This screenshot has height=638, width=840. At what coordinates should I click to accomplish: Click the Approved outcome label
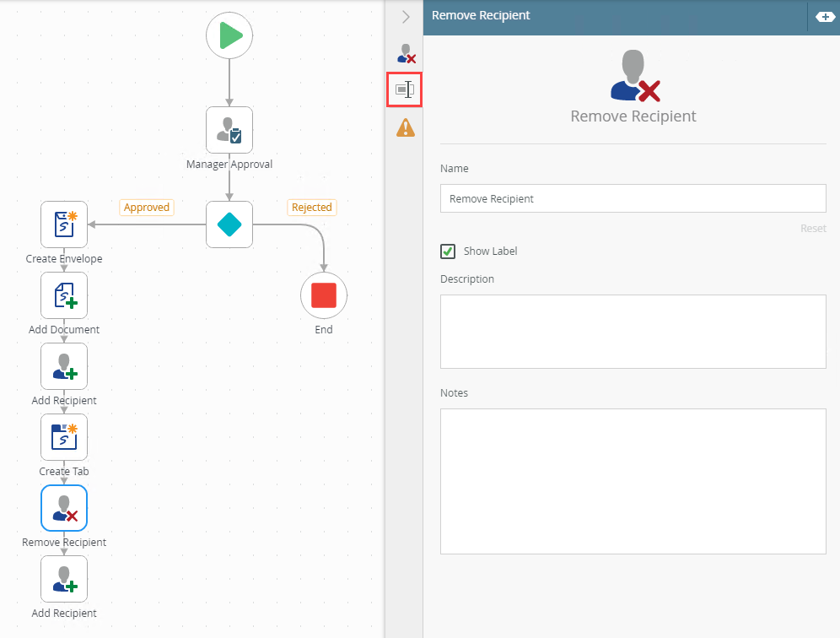tap(147, 208)
